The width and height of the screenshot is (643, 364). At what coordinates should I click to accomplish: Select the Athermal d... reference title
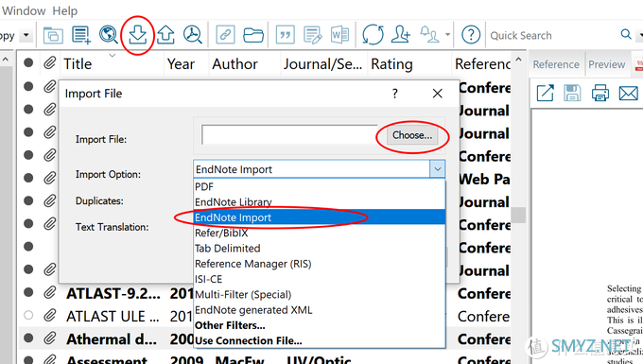[x=112, y=339]
